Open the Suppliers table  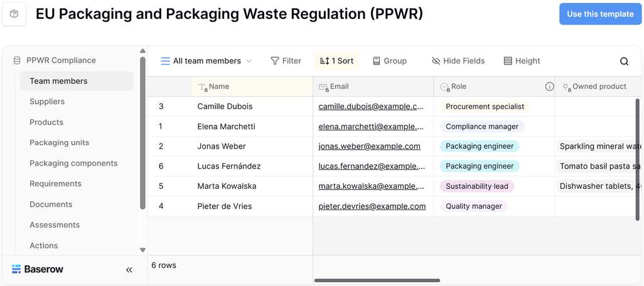click(x=47, y=102)
